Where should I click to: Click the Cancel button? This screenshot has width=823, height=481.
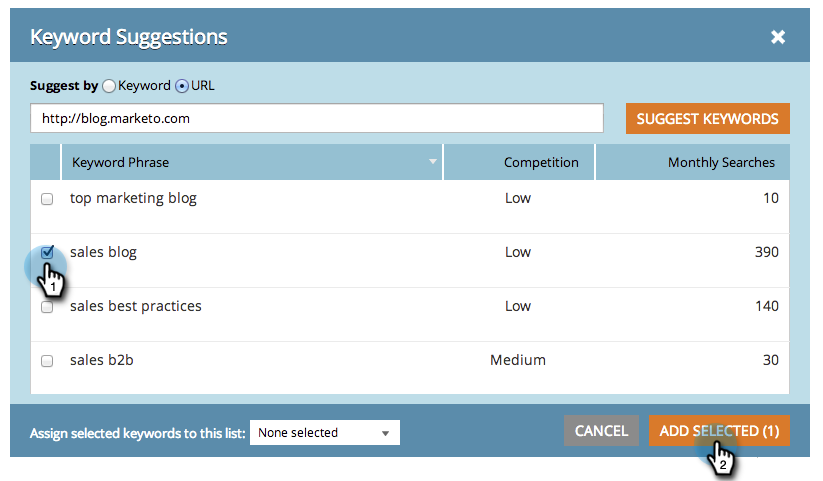point(601,431)
